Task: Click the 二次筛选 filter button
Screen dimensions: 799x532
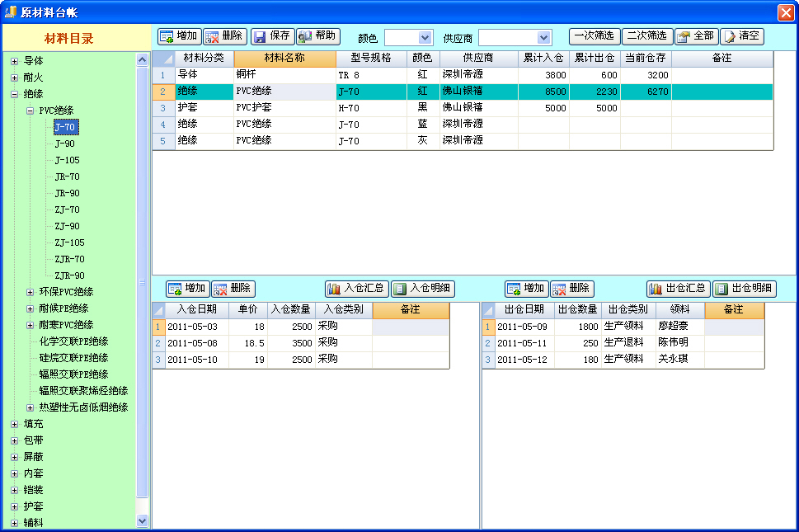Action: pos(646,36)
